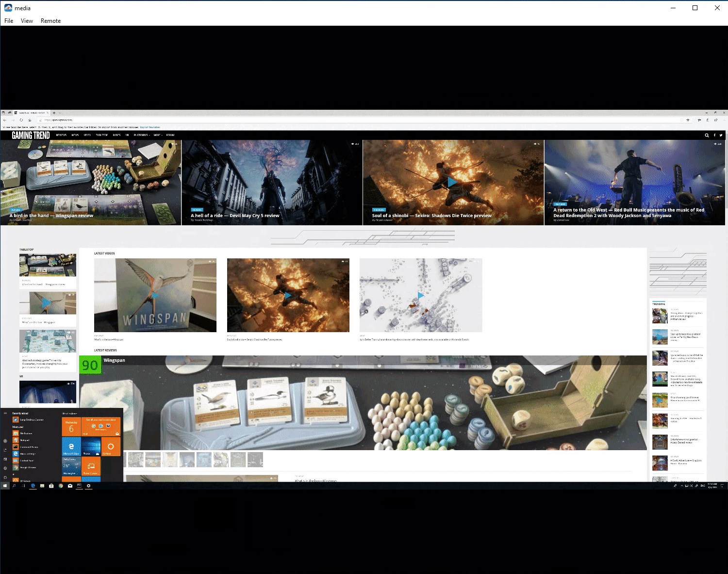
Task: Open the Wednesday 6 calendar tile
Action: click(x=71, y=426)
